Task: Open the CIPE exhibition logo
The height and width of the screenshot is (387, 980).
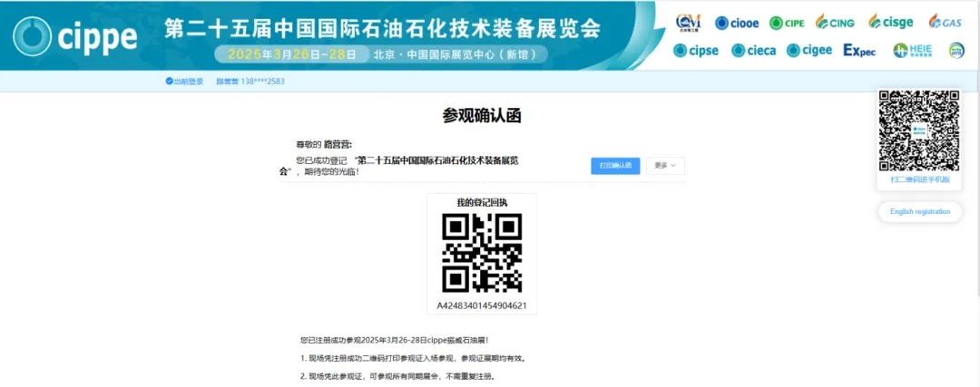Action: click(787, 23)
